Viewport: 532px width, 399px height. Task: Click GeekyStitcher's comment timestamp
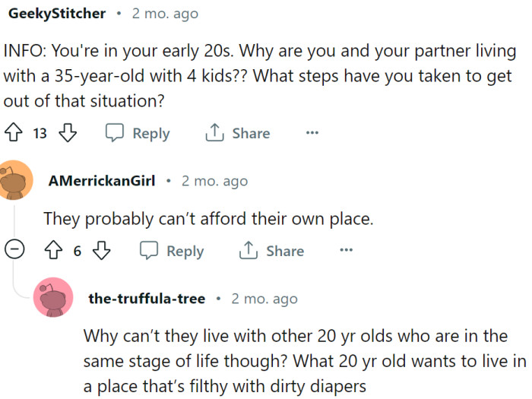(x=165, y=14)
